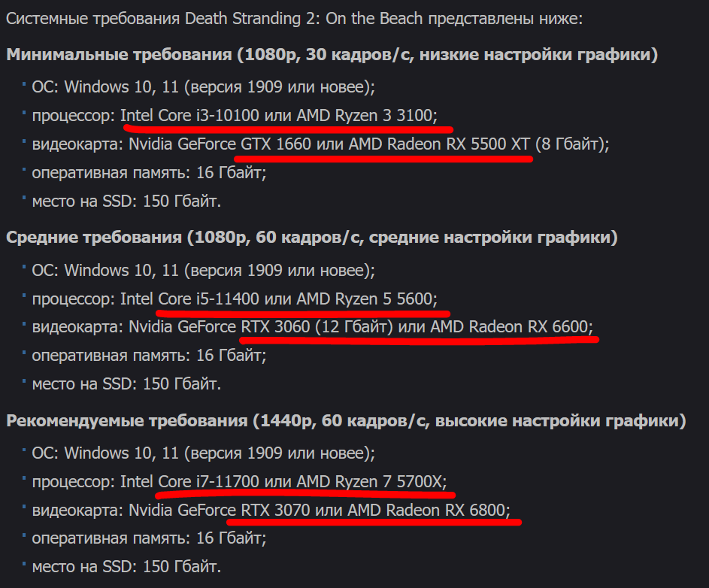Click "оперативная память: 16 Гбайт" under Средние требования

point(149,355)
